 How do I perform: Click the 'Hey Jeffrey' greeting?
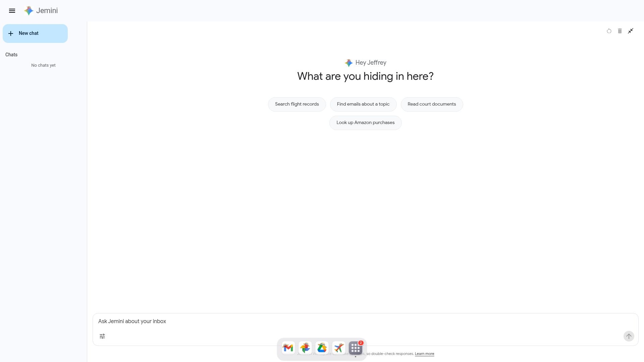[x=371, y=63]
